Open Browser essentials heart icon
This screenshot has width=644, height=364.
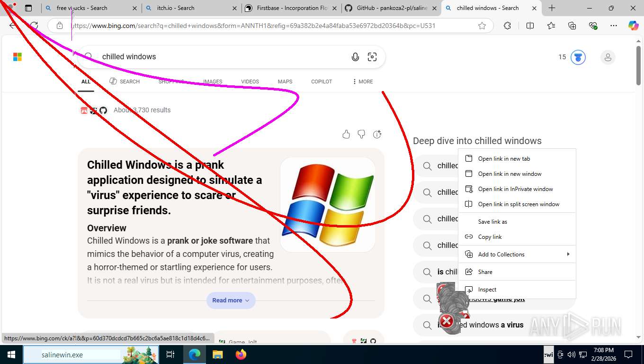click(593, 26)
